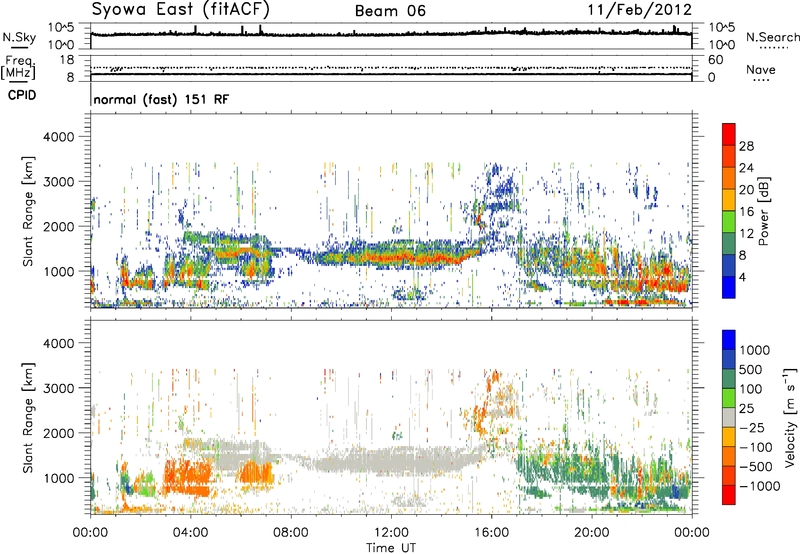The width and height of the screenshot is (800, 554).
Task: Pick the red top segment of the power colorbar
Action: point(729,134)
